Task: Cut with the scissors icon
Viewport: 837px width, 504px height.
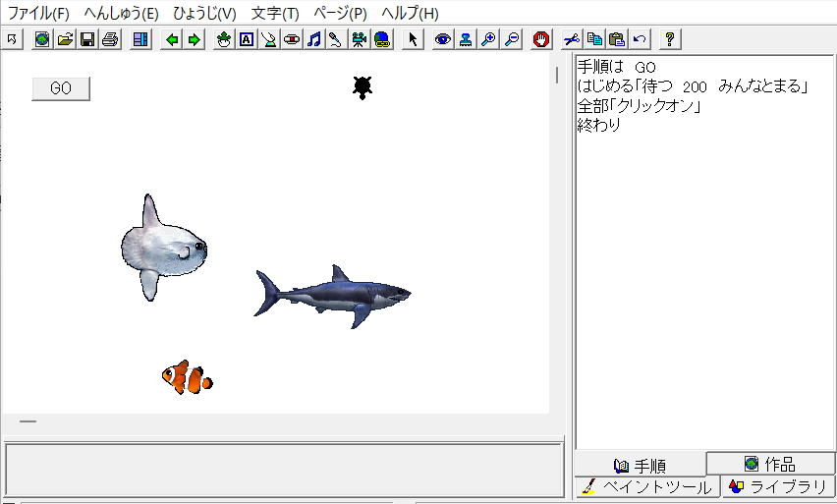Action: pyautogui.click(x=571, y=39)
